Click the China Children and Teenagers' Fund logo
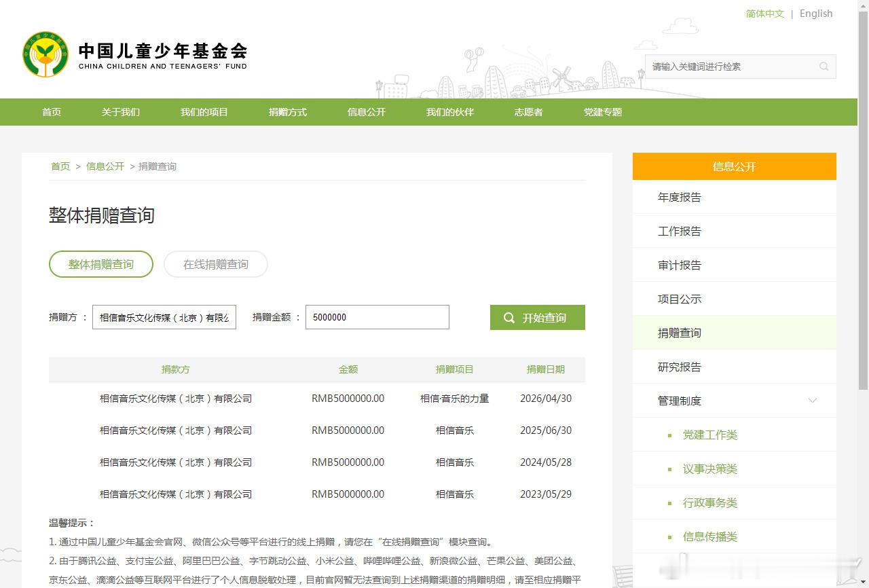The height and width of the screenshot is (588, 869). [x=134, y=54]
